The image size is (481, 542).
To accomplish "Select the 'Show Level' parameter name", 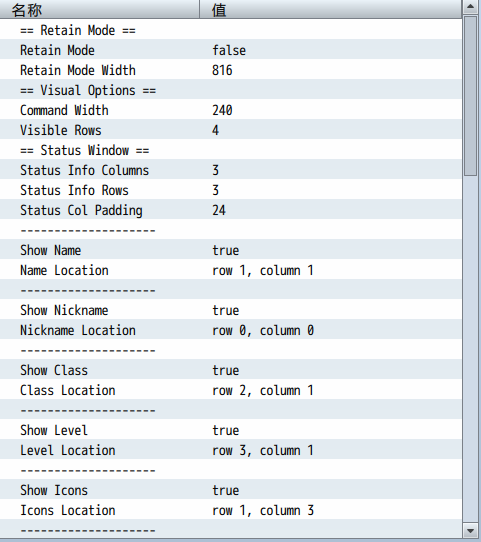I will pyautogui.click(x=54, y=431).
